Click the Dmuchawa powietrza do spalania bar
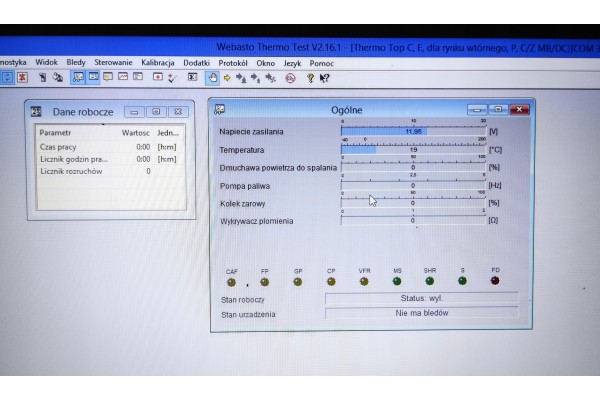Screen dimensions: 600x400 pyautogui.click(x=413, y=167)
